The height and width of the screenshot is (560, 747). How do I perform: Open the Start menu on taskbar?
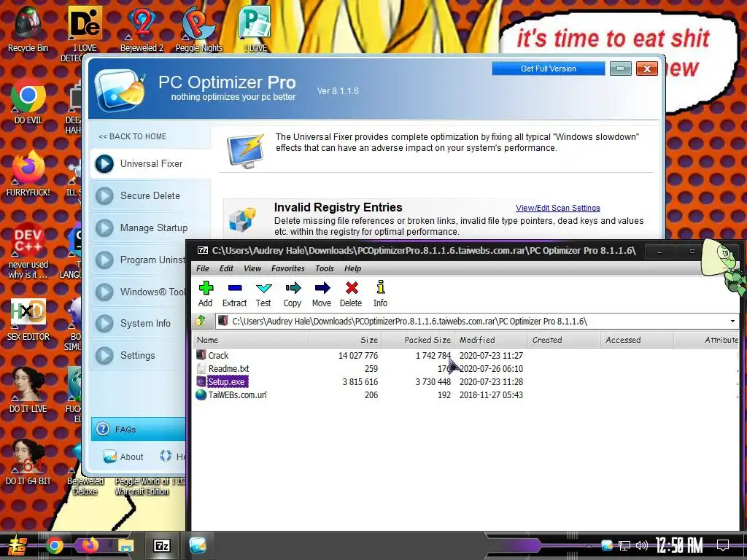coord(18,545)
